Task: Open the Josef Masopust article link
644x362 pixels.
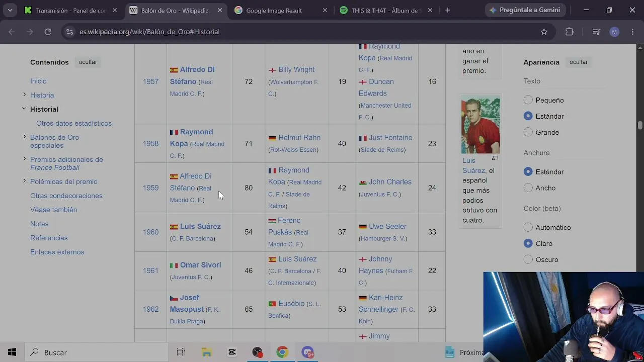Action: (187, 303)
